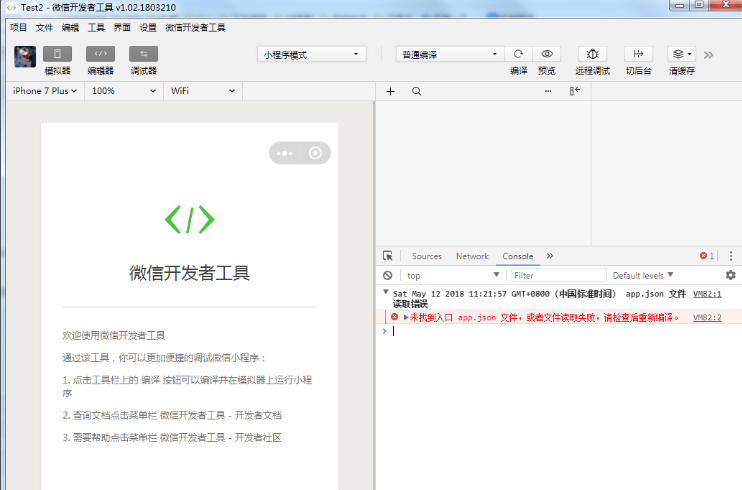Click the console Filter input field
Image resolution: width=742 pixels, height=490 pixels.
point(558,275)
